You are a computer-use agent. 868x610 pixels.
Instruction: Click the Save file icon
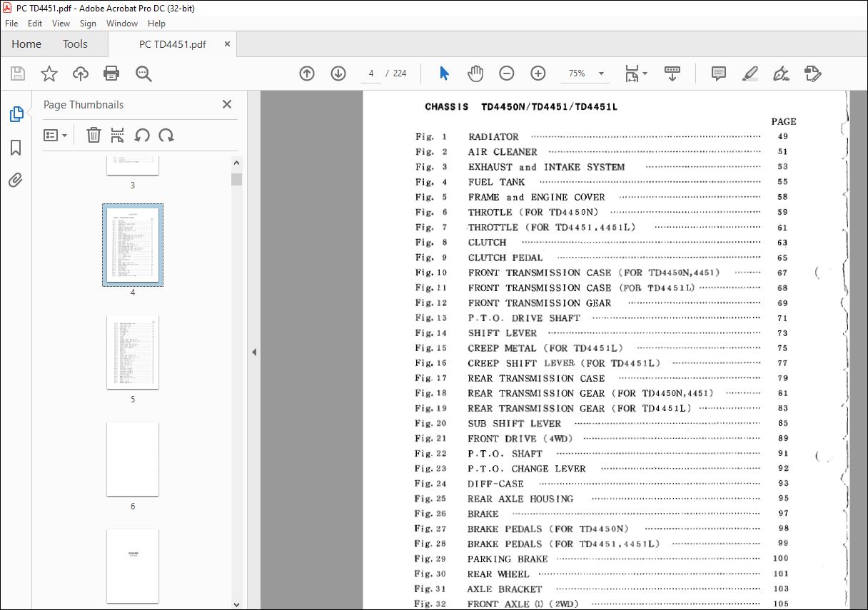pos(18,73)
